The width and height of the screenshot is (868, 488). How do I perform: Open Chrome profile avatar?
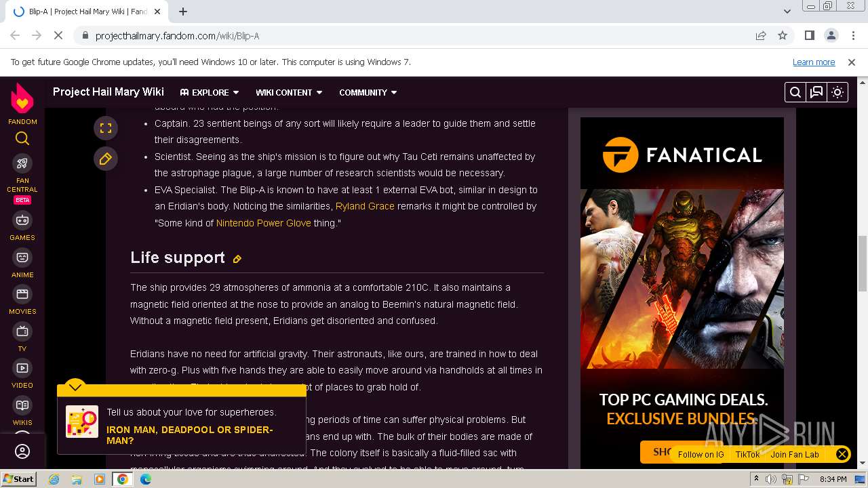point(831,35)
